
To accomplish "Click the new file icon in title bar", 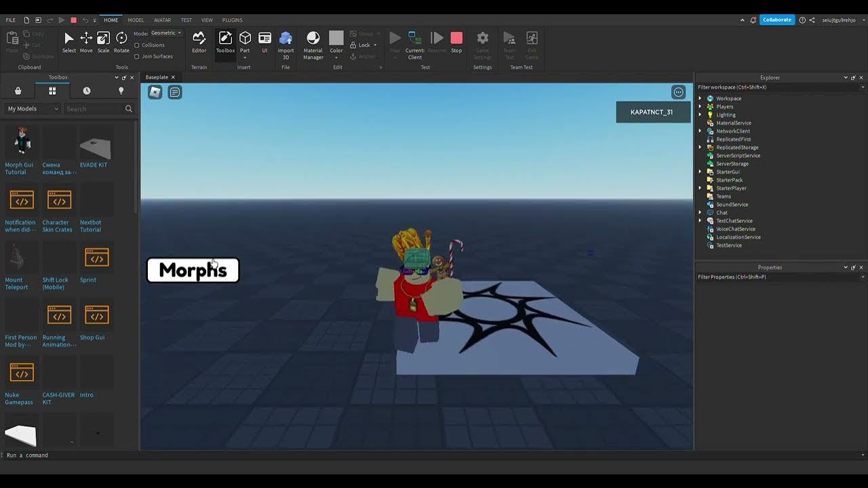I will pyautogui.click(x=26, y=20).
